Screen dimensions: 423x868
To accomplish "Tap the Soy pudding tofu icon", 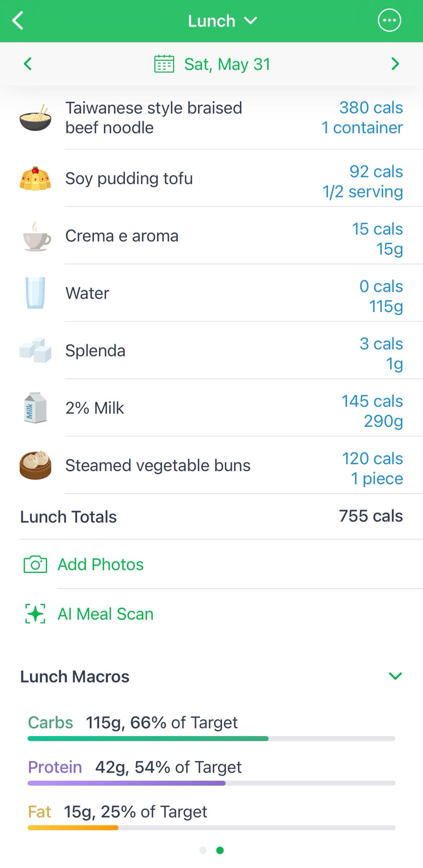I will pos(35,179).
